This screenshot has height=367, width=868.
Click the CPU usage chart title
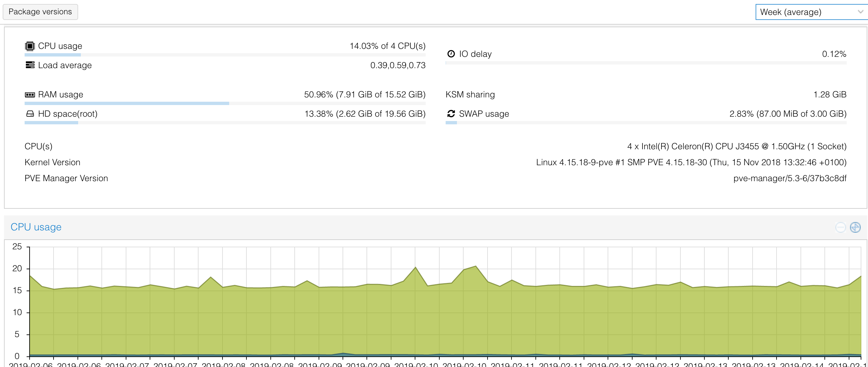point(36,227)
